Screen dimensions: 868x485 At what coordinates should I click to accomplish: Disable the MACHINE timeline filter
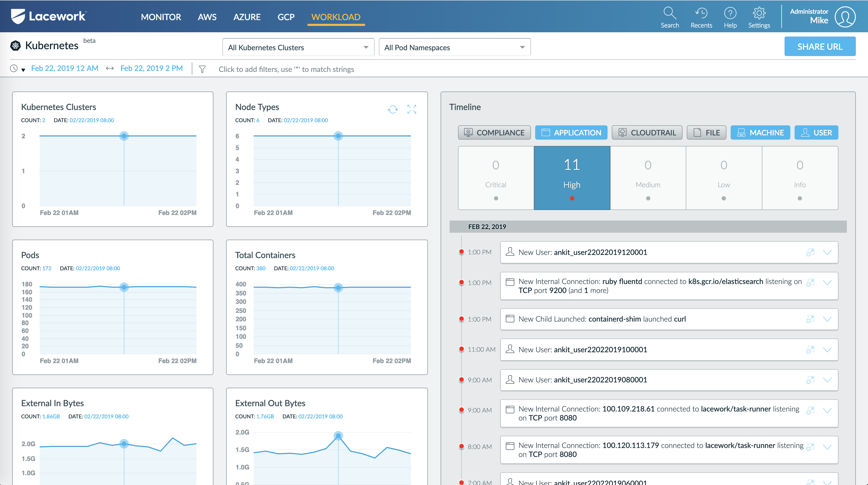coord(760,132)
